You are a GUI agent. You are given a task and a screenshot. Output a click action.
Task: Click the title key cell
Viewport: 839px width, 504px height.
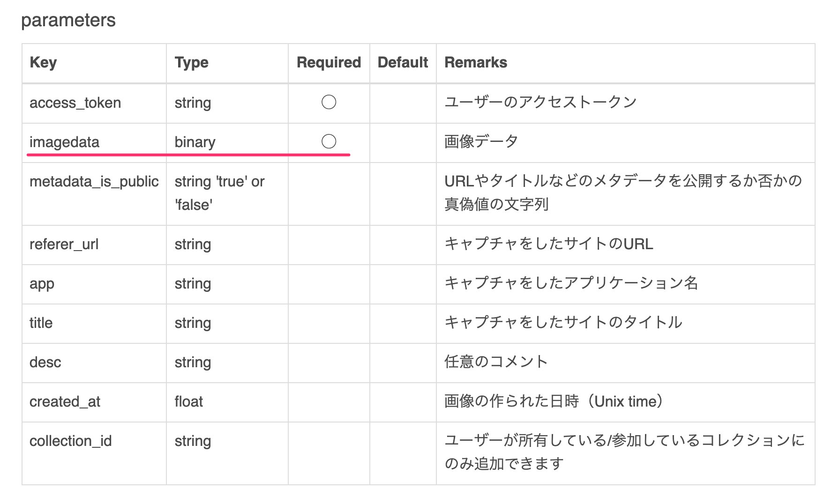(94, 324)
